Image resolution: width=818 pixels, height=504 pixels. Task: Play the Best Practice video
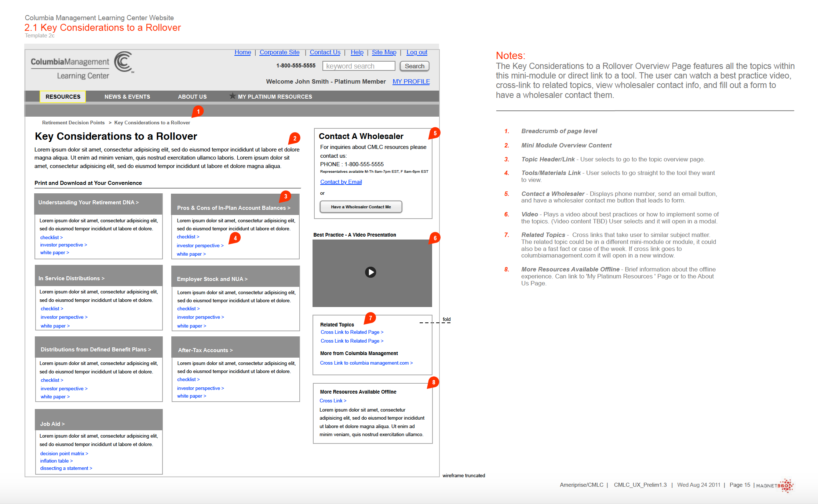point(370,272)
